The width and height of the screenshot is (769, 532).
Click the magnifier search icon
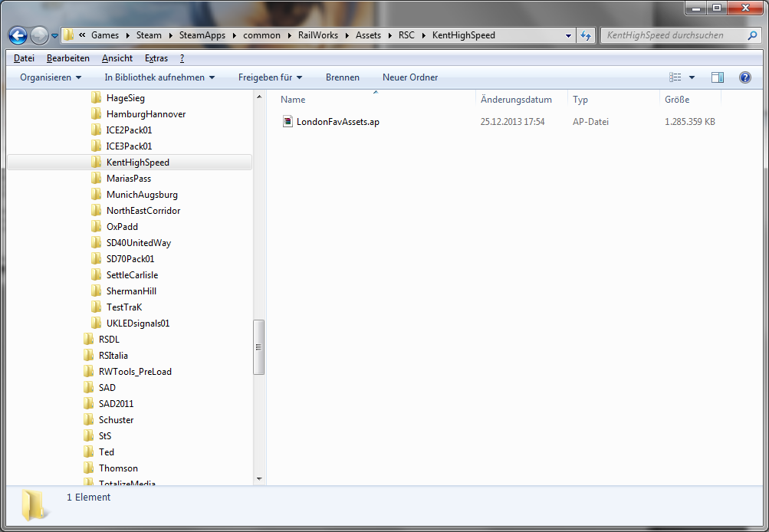pyautogui.click(x=752, y=35)
